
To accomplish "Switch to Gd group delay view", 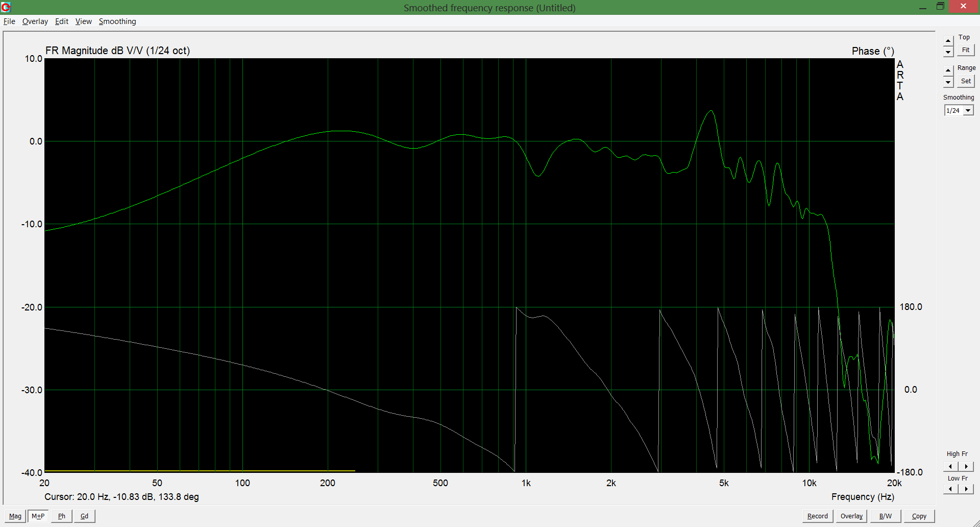I will 85,516.
